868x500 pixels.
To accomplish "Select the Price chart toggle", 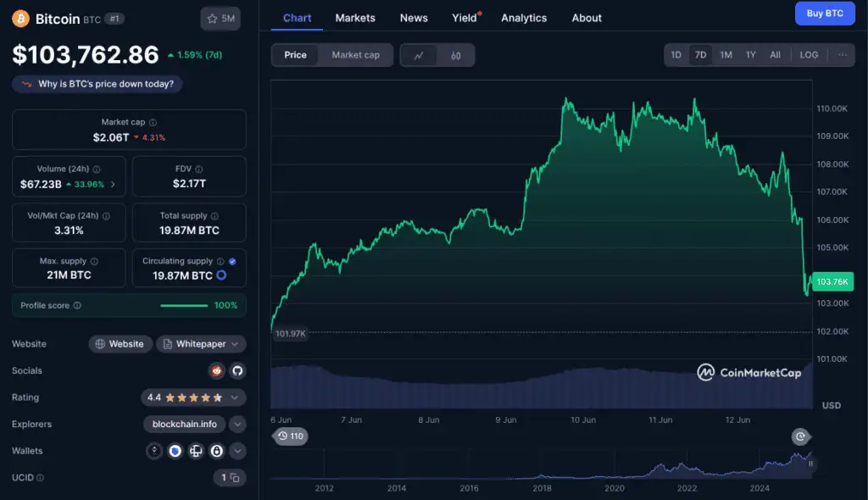I will pyautogui.click(x=295, y=55).
